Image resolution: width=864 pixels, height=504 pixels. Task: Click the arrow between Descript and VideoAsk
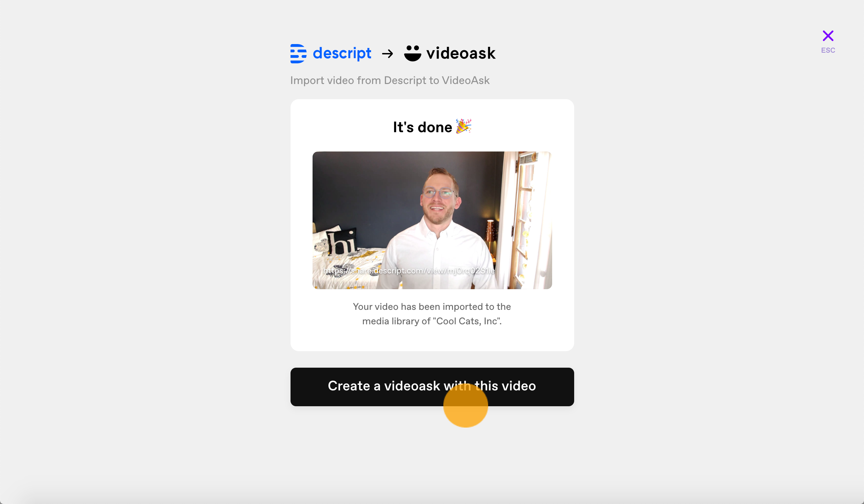coord(388,54)
